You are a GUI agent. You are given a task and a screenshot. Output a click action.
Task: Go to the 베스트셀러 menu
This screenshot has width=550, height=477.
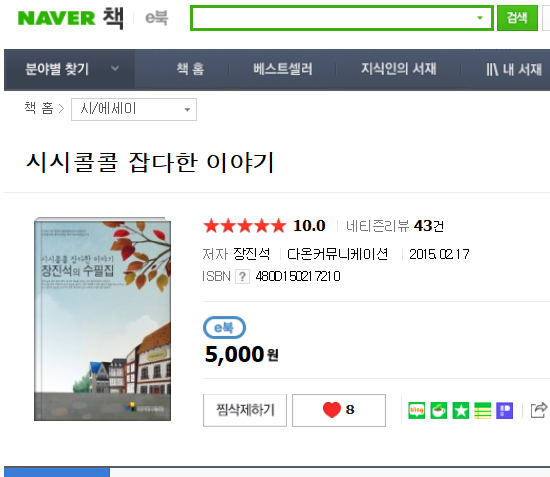(283, 69)
